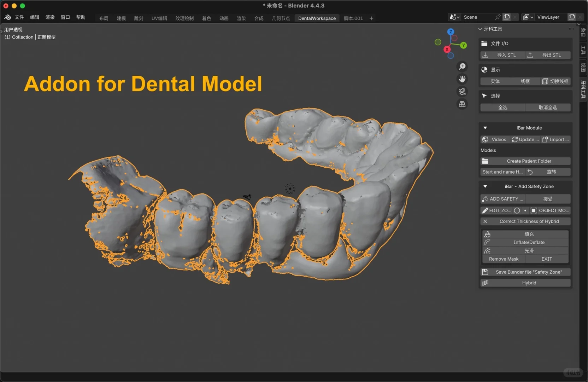Image resolution: width=588 pixels, height=382 pixels.
Task: Toggle perspective/orthographic grid icon
Action: [462, 104]
